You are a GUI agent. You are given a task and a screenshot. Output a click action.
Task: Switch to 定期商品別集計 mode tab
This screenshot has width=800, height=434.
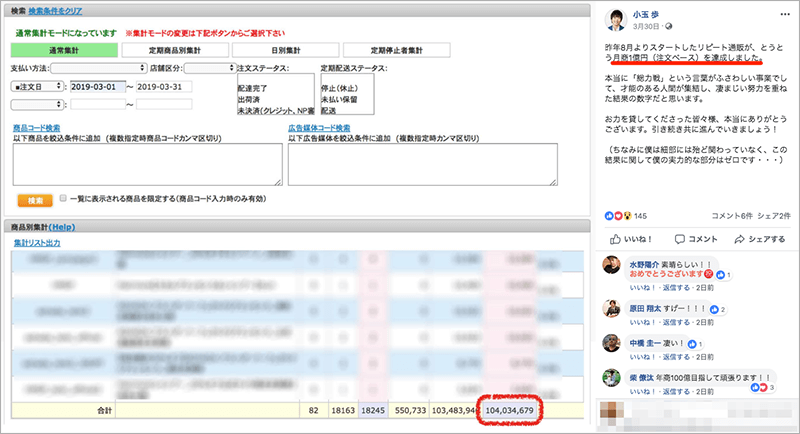coord(173,49)
